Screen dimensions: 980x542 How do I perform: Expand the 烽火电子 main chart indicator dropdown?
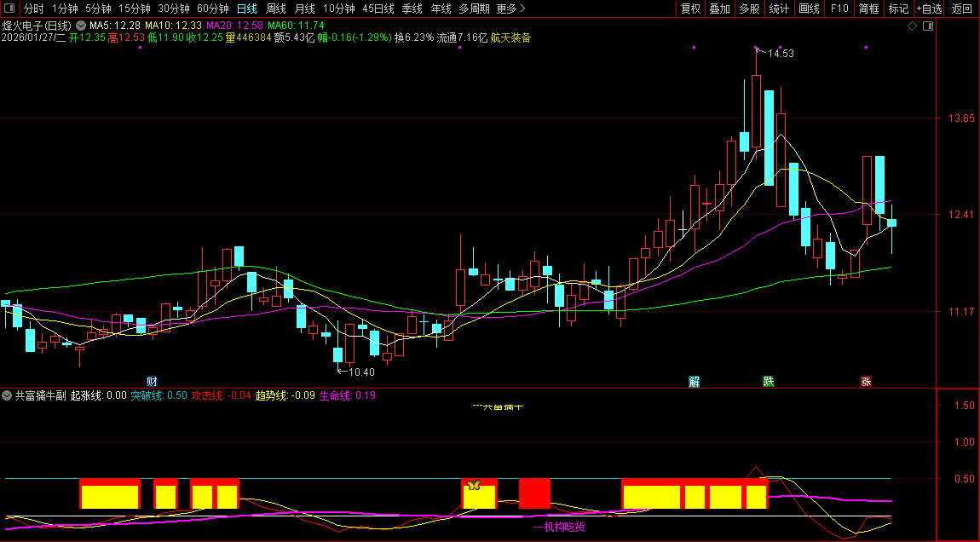pos(81,26)
